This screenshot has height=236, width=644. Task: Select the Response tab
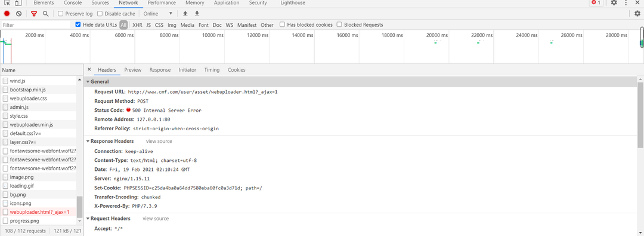click(160, 70)
